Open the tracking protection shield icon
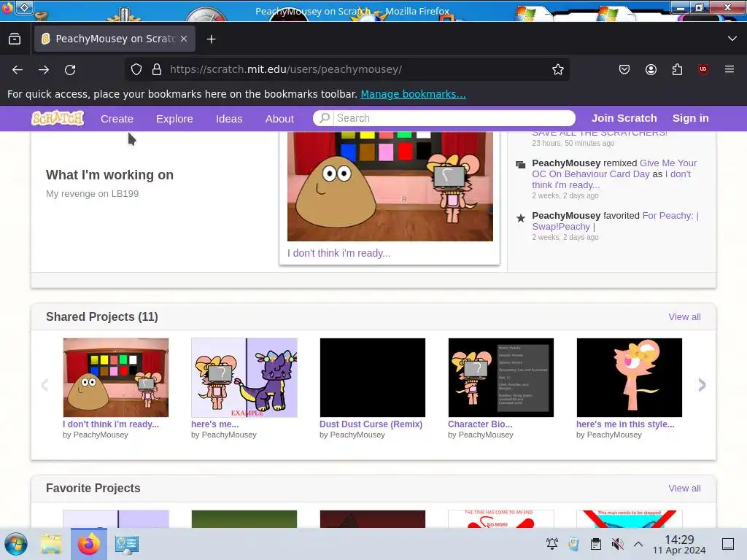Screen dimensions: 747x560 (x=136, y=69)
